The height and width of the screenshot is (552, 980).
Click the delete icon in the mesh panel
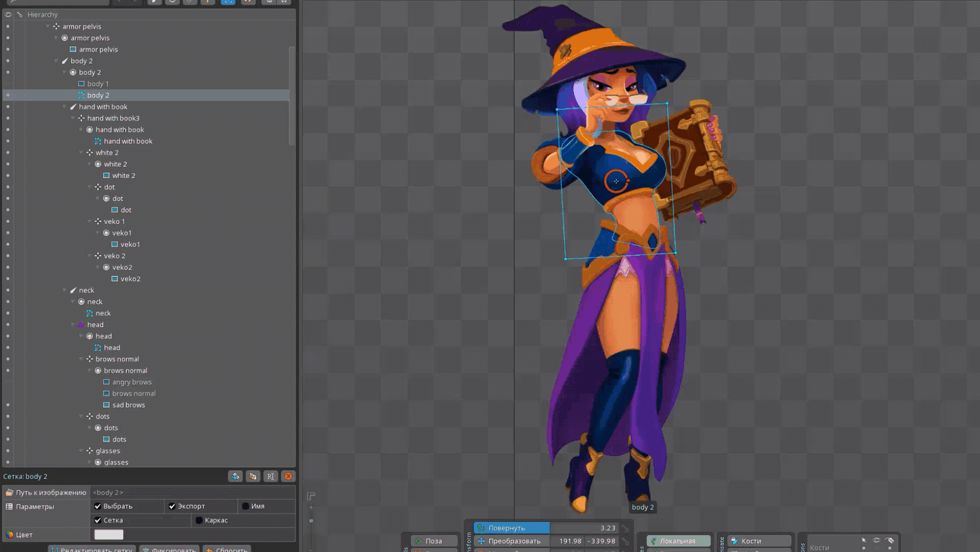(x=288, y=476)
